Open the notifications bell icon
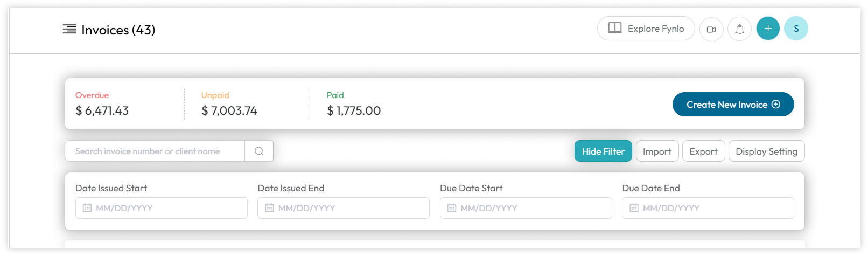Viewport: 868px width, 256px height. pyautogui.click(x=740, y=29)
